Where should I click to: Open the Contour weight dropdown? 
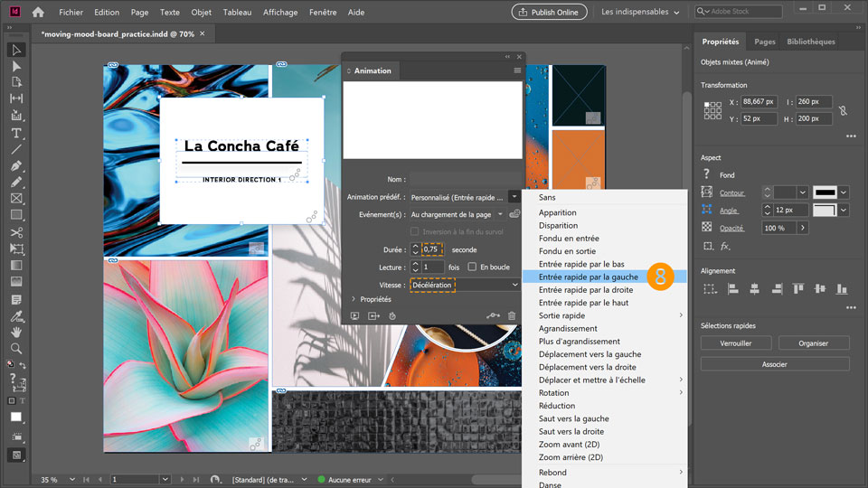[x=803, y=192]
